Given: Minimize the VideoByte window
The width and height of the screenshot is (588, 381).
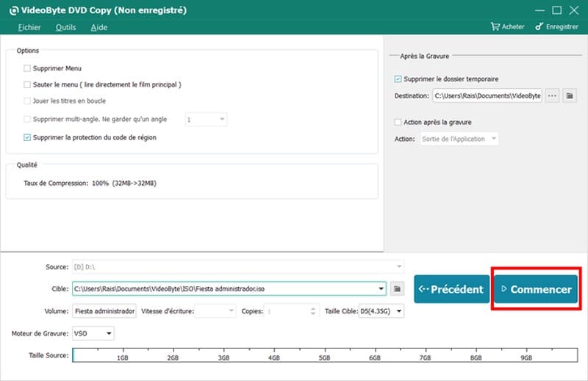Looking at the screenshot, I should (x=539, y=10).
